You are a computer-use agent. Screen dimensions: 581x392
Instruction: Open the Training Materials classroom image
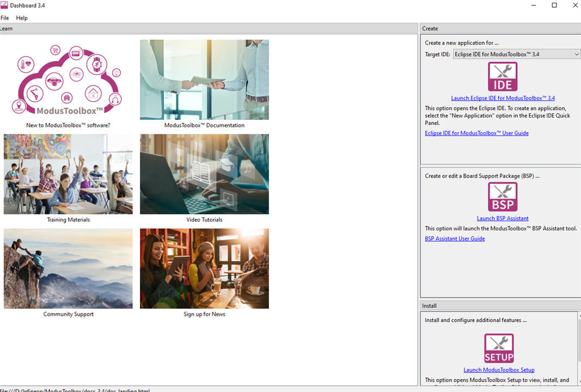68,174
